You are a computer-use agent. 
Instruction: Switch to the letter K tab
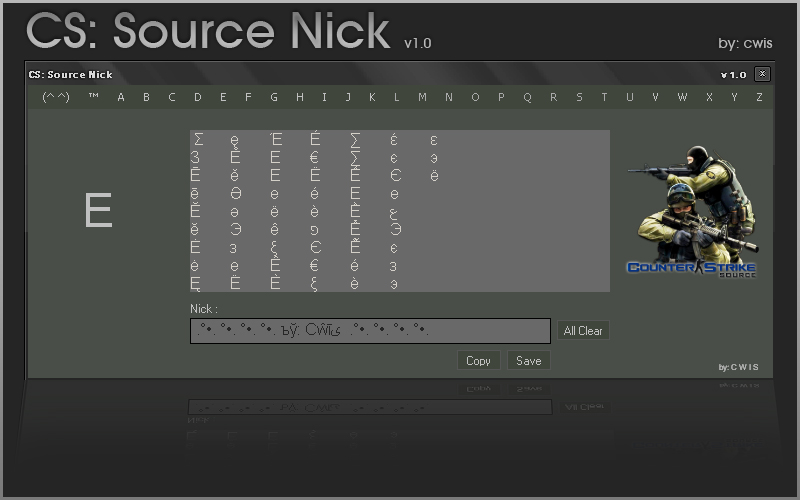click(372, 97)
